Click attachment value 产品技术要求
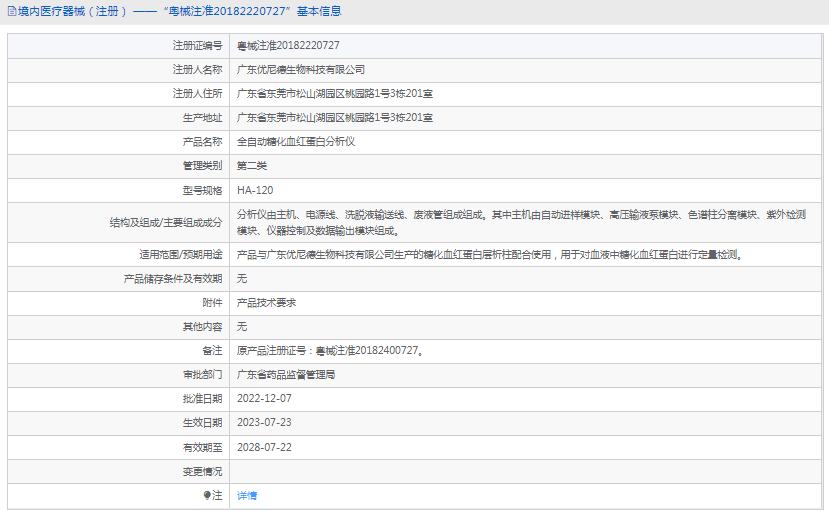 [x=266, y=303]
